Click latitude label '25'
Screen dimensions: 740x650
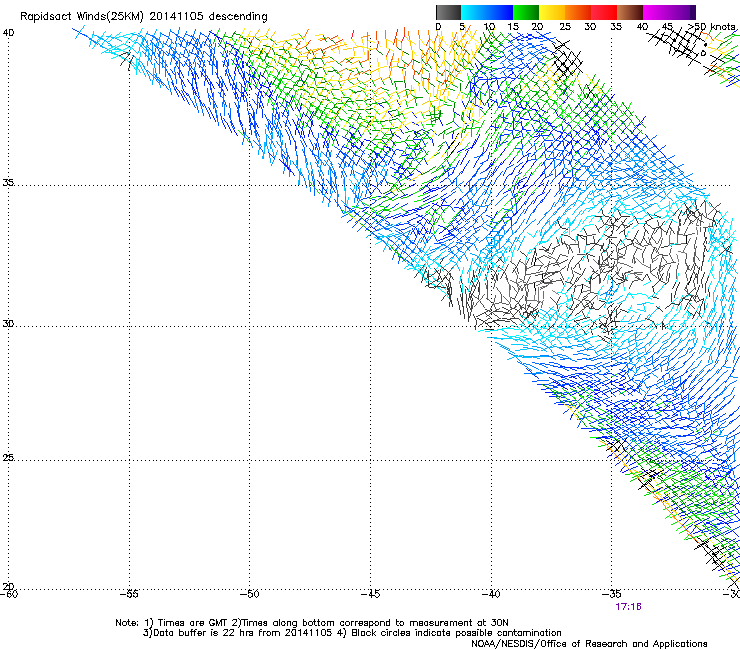(8, 458)
